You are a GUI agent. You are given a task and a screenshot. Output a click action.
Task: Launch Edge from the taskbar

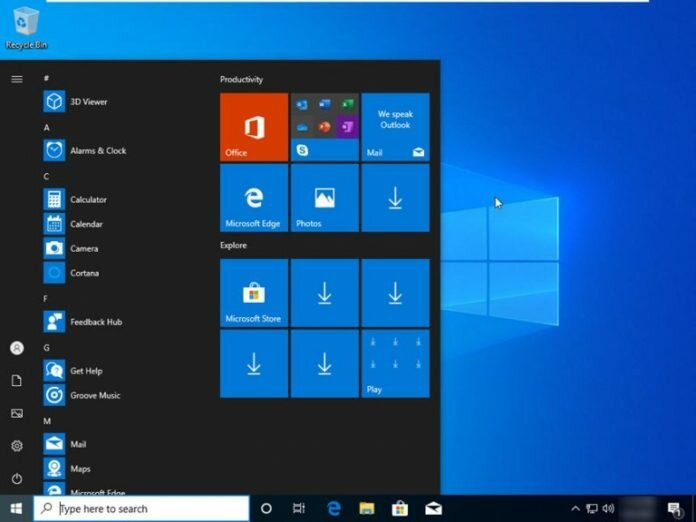334,509
